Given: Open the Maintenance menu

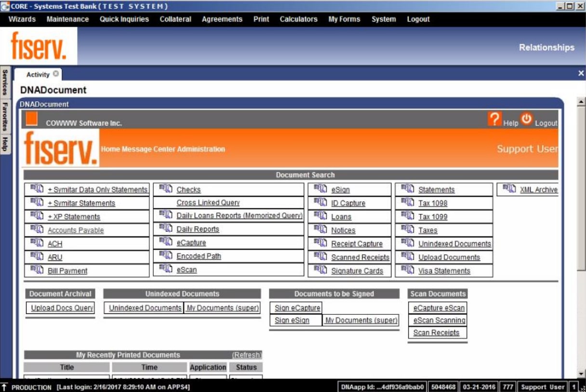Looking at the screenshot, I should pos(67,19).
